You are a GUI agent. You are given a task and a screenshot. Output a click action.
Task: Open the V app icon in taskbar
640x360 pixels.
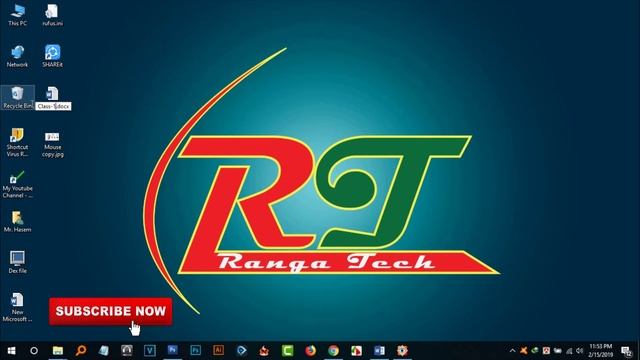(x=150, y=351)
